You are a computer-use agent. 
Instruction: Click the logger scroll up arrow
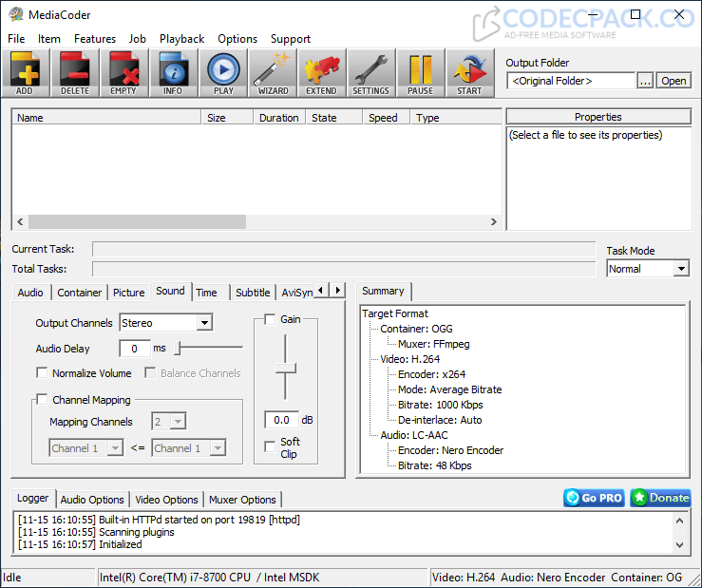tap(679, 521)
